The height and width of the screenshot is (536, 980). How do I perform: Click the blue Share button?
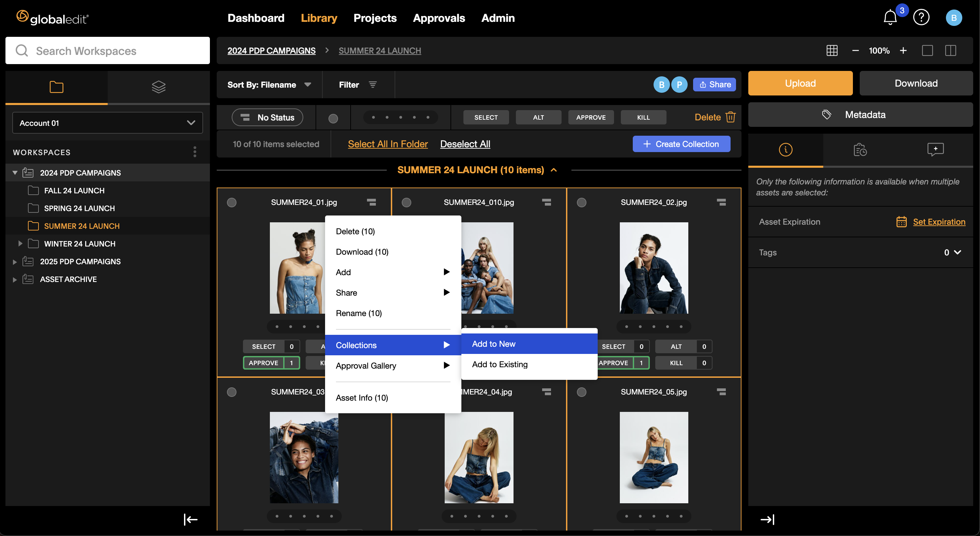pyautogui.click(x=714, y=85)
